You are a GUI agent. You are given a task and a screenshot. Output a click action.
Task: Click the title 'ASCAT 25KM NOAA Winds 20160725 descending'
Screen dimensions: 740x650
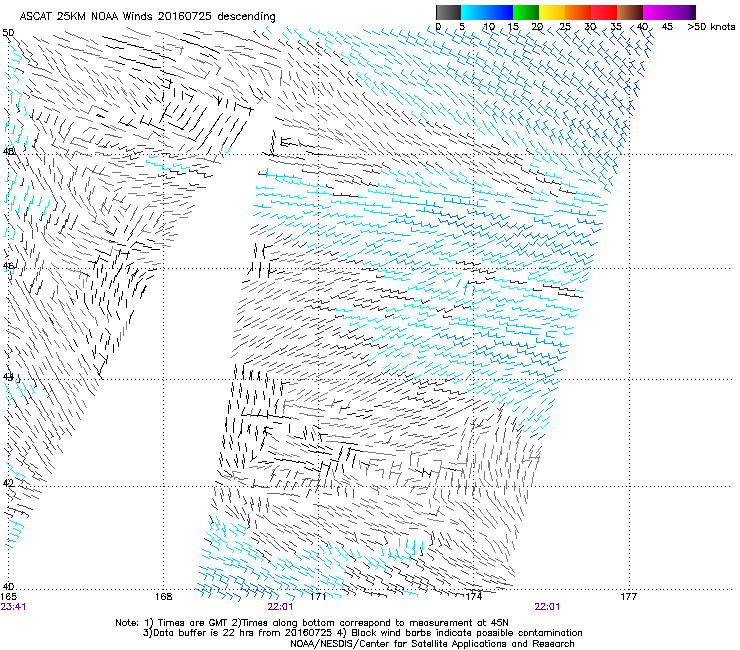pos(147,17)
